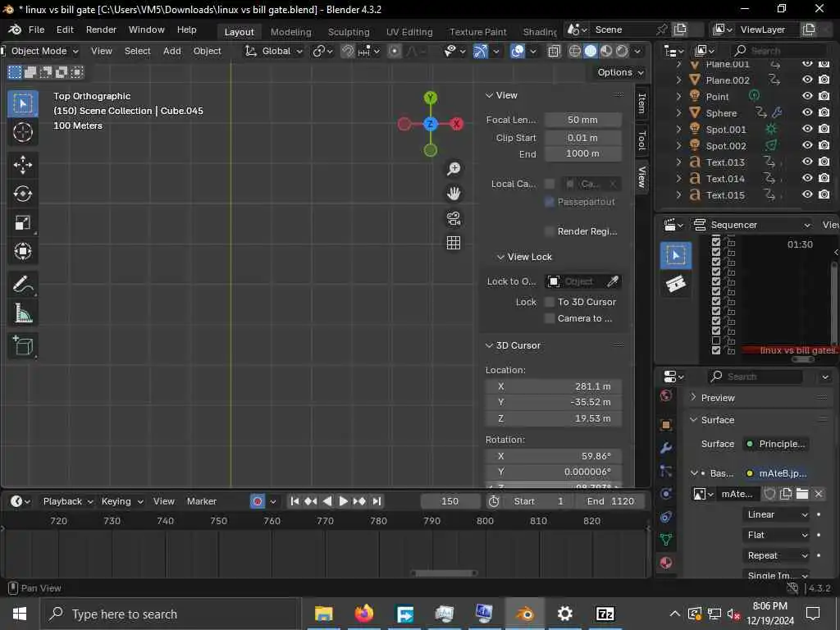Disable rendering of Spot.001 camera icon
Screen dimensions: 840x630
click(824, 129)
